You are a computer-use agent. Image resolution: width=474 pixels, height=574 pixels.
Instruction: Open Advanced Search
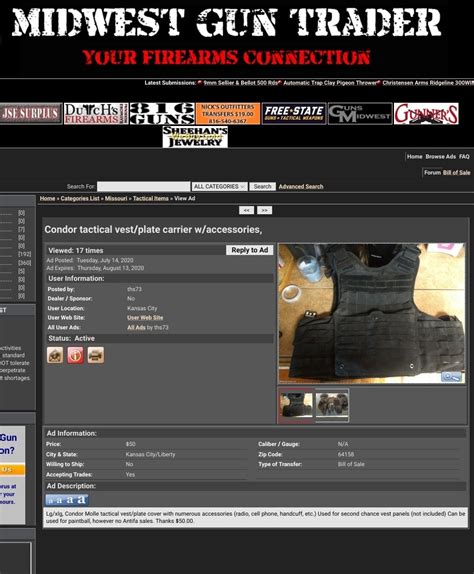(301, 186)
